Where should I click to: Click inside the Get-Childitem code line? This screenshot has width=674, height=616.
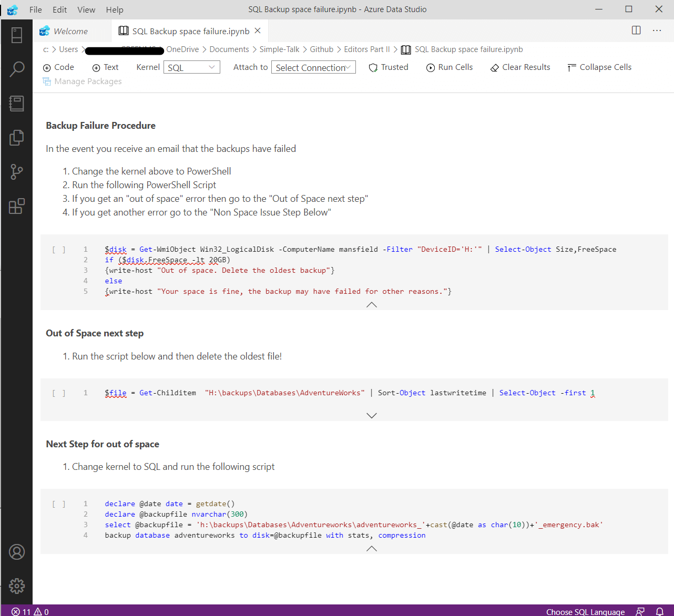coord(350,393)
